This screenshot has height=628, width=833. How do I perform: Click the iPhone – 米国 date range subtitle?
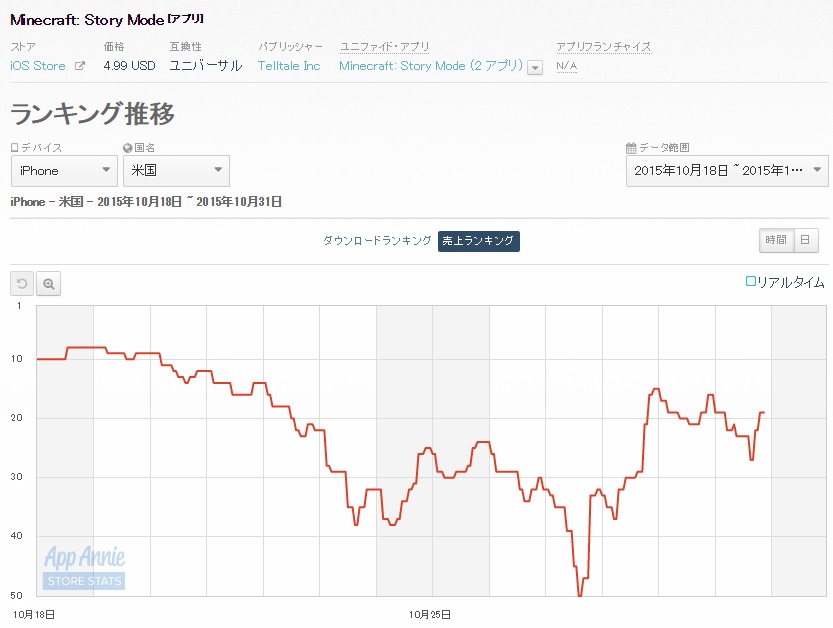[146, 202]
